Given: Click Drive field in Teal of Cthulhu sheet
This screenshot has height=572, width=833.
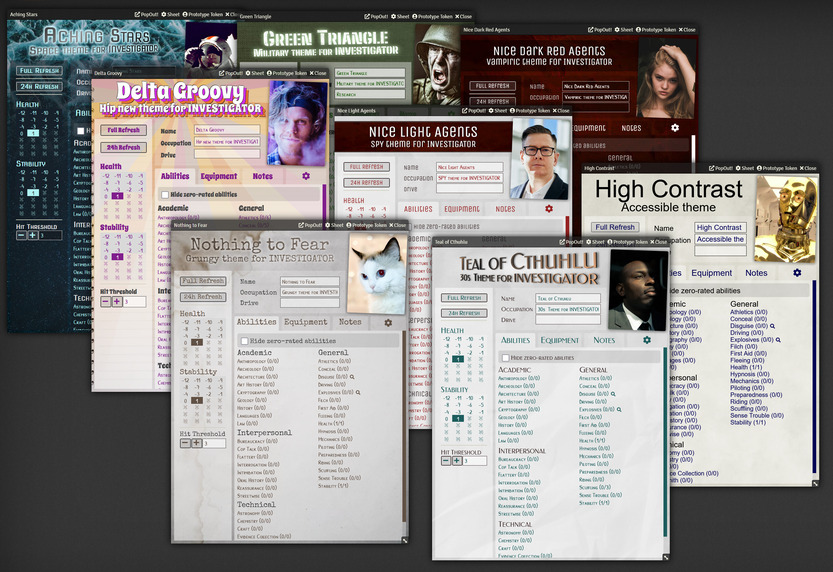Looking at the screenshot, I should [568, 320].
